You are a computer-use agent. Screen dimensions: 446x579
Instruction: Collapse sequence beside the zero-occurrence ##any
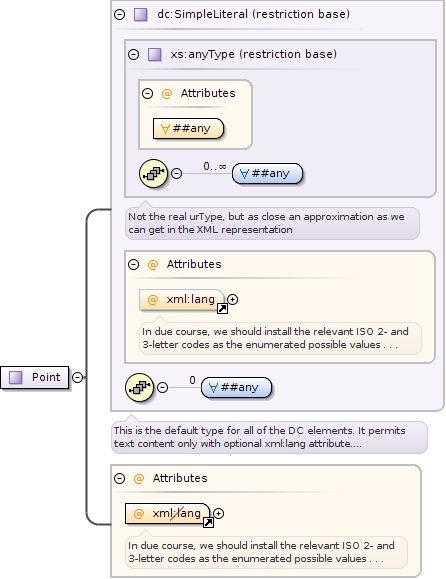pyautogui.click(x=162, y=387)
